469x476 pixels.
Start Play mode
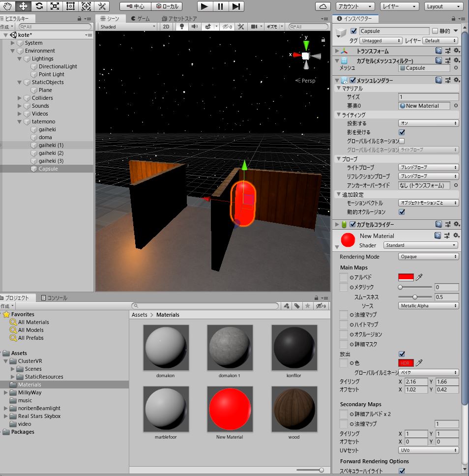205,6
